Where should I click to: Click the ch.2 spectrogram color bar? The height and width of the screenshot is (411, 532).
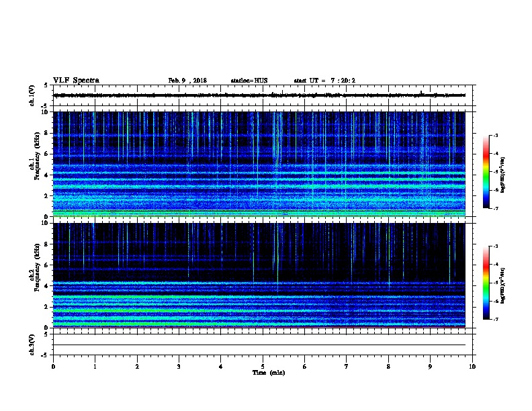pyautogui.click(x=486, y=283)
